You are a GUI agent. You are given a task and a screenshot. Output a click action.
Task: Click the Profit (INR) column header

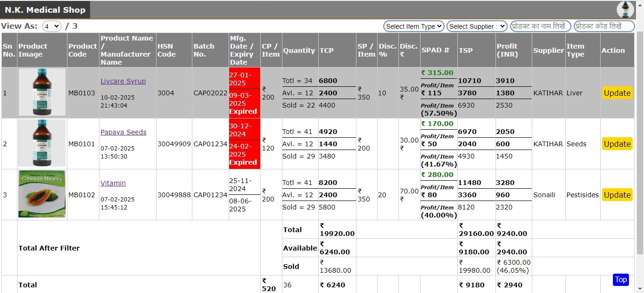coord(507,50)
